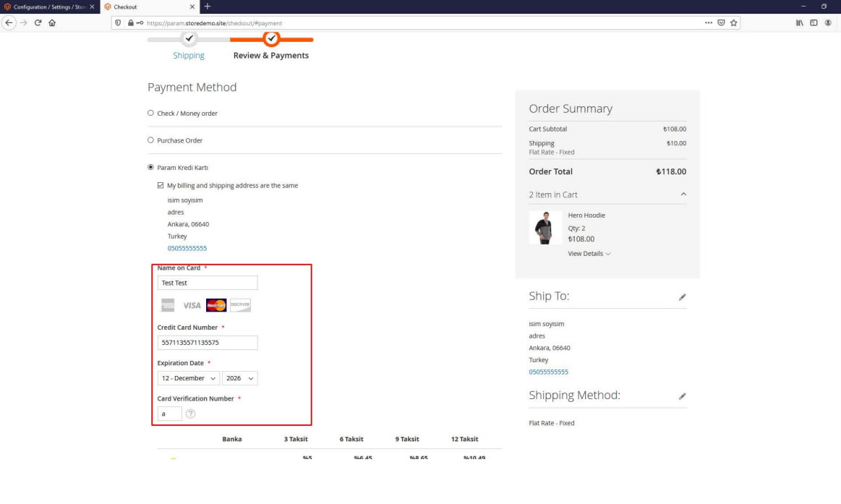Image resolution: width=841 pixels, height=504 pixels.
Task: Open the expiration month dropdown
Action: (188, 378)
